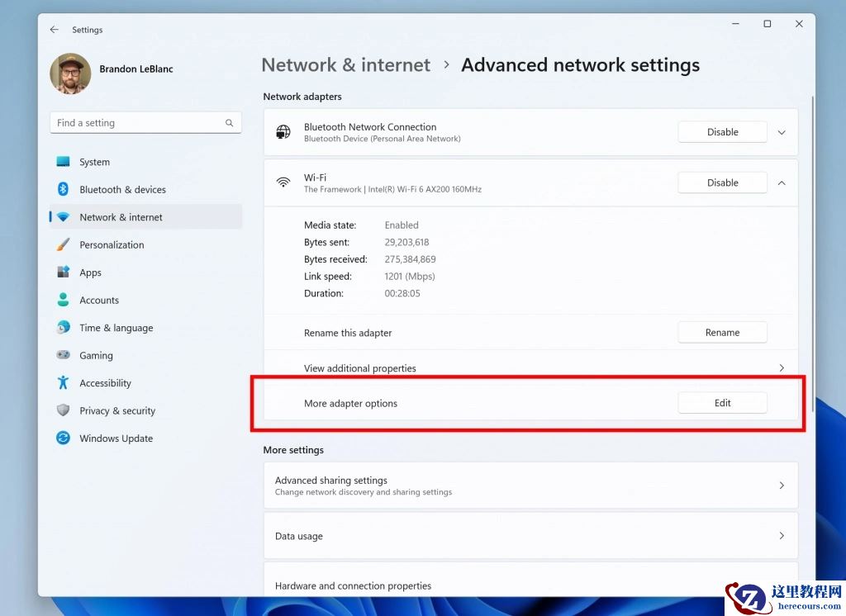
Task: Open Privacy & security settings
Action: click(119, 410)
